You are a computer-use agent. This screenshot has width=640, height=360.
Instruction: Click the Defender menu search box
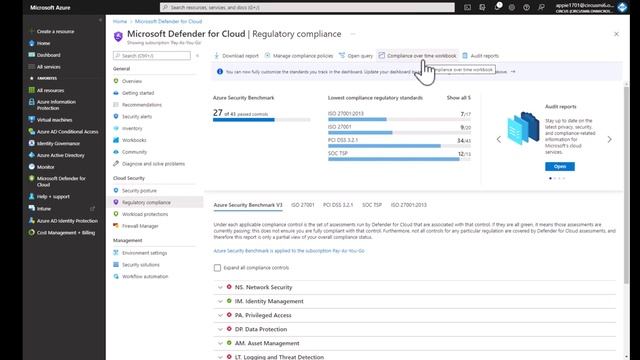pyautogui.click(x=152, y=56)
